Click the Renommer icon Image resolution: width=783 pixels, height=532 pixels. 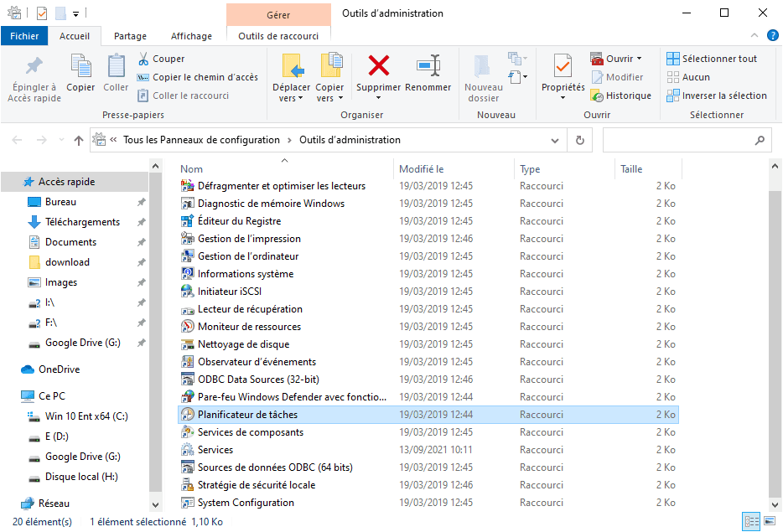click(428, 65)
